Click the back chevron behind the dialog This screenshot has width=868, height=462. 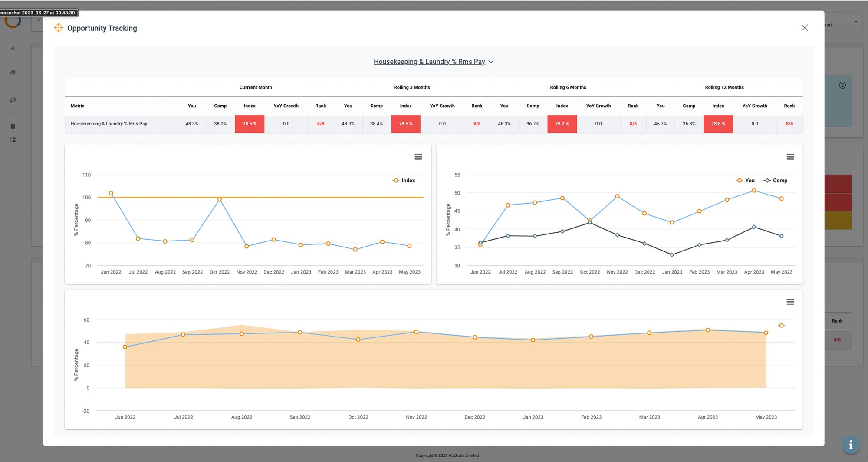point(39,21)
